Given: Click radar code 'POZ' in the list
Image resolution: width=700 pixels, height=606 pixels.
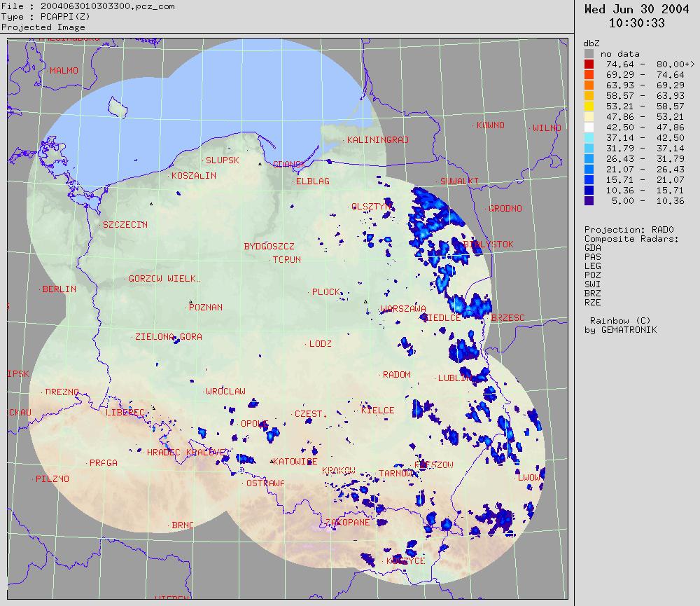Looking at the screenshot, I should [x=593, y=275].
